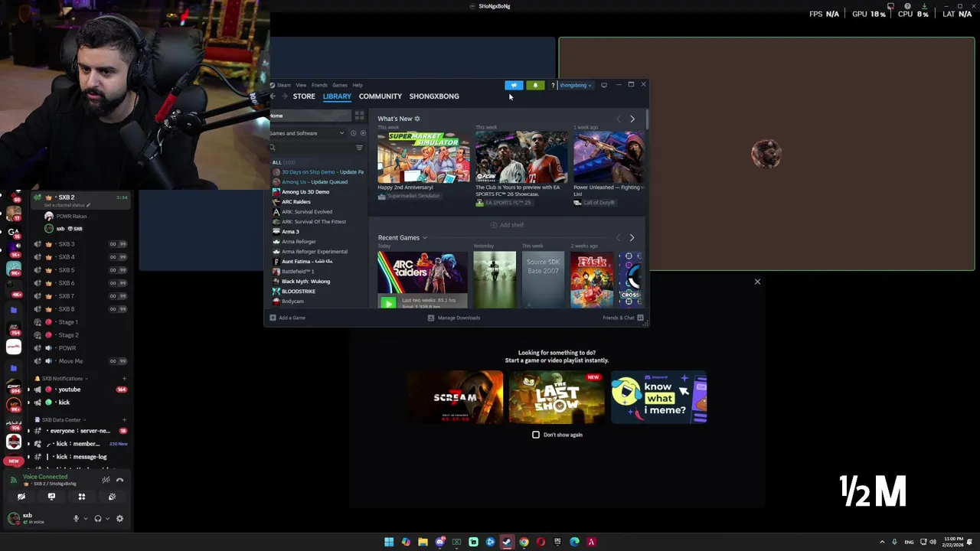Go back using Steam back arrow
This screenshot has height=551, width=980.
point(273,96)
